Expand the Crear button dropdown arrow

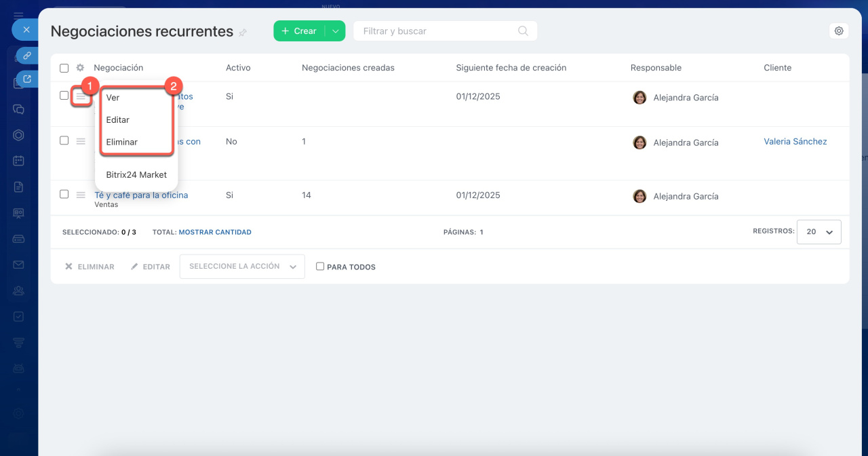[x=335, y=31]
